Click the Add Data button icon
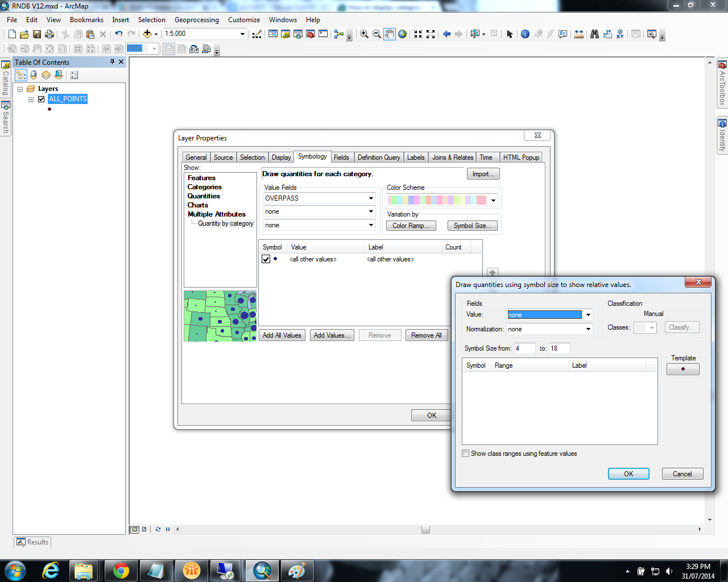 (147, 34)
